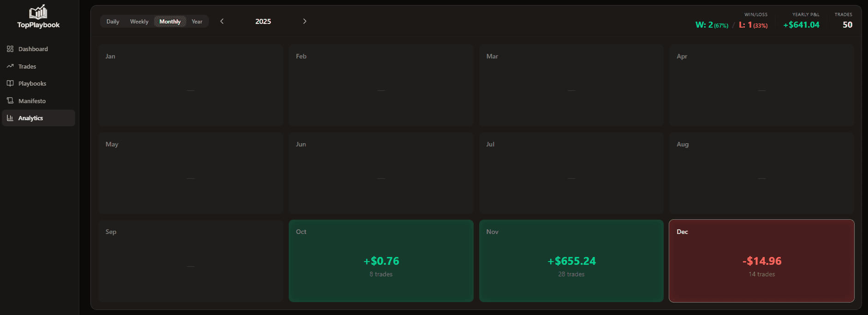This screenshot has height=315, width=868.
Task: Click the Playbooks book icon
Action: (10, 83)
